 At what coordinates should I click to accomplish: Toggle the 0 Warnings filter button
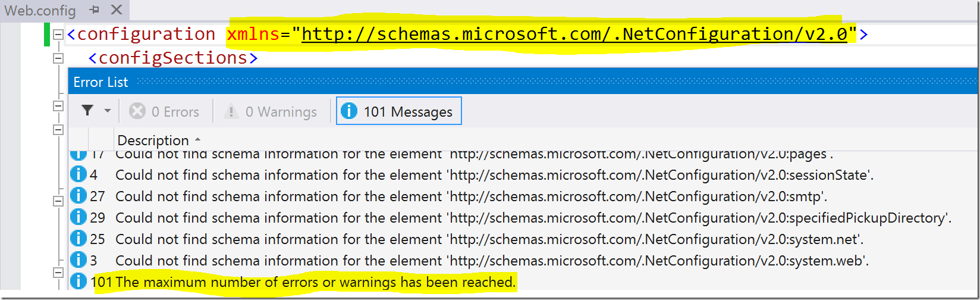(x=271, y=112)
